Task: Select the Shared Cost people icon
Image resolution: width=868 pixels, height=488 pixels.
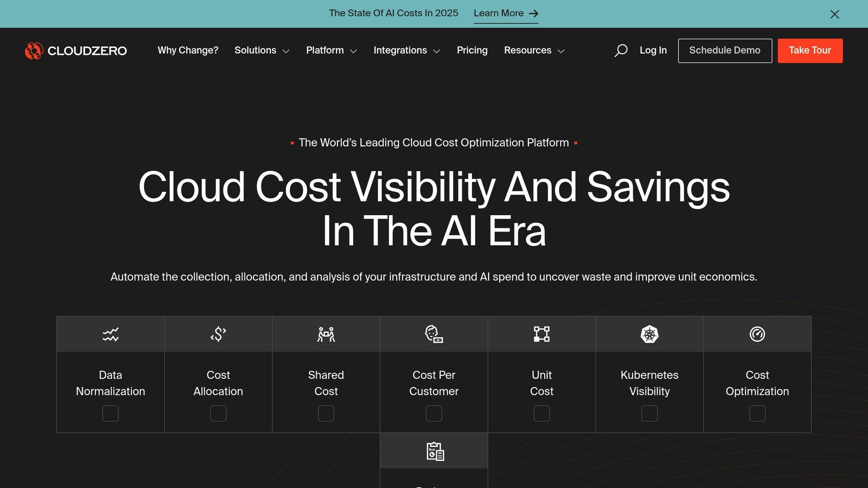Action: (326, 334)
